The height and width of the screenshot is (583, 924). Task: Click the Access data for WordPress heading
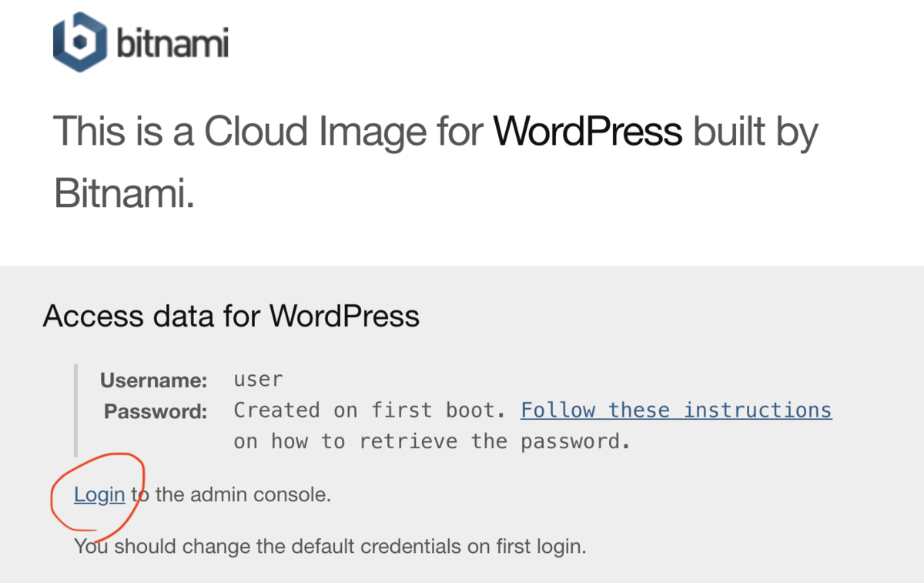(x=232, y=316)
